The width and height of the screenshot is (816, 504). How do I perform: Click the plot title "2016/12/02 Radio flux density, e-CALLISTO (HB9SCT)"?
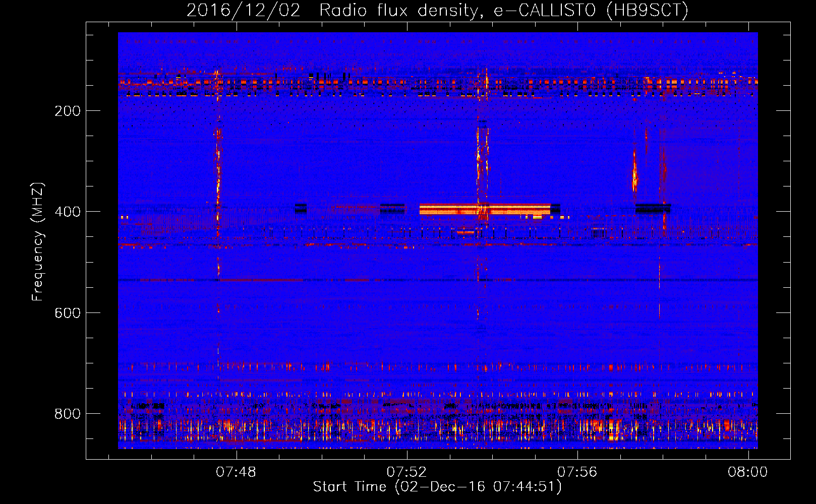point(437,10)
